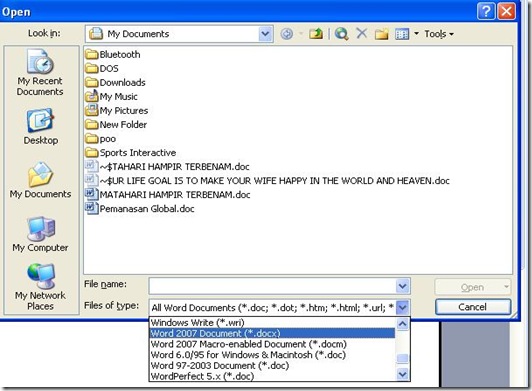The height and width of the screenshot is (391, 532).
Task: Select ~$TAHARI HAMPIR TERBENAM.doc temp file
Action: click(x=167, y=166)
